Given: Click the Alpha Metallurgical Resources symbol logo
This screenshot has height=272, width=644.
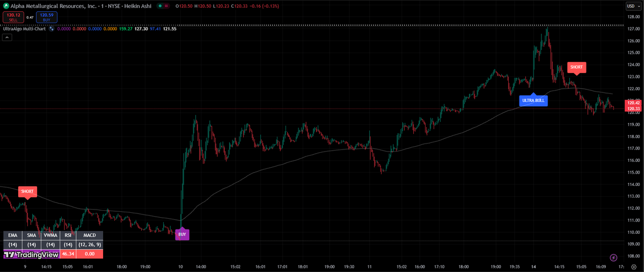Looking at the screenshot, I should pos(5,5).
